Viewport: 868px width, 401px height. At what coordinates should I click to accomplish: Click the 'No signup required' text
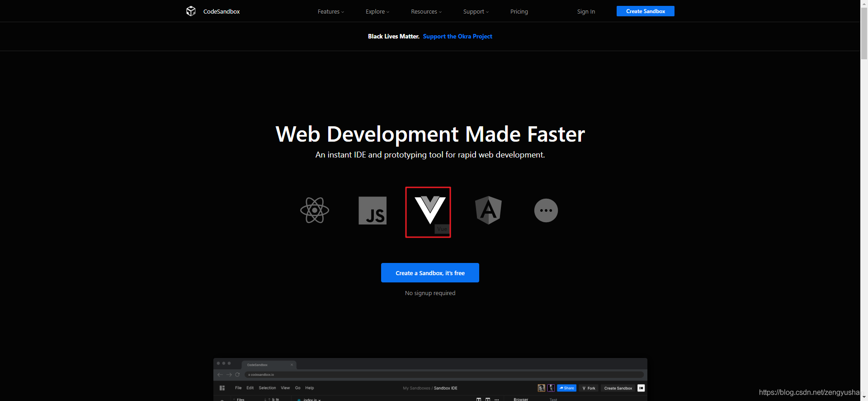tap(430, 293)
